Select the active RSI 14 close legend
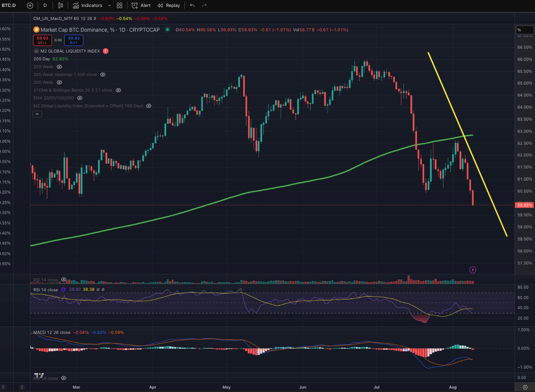Screen dimensions: 535x392 click(46, 290)
